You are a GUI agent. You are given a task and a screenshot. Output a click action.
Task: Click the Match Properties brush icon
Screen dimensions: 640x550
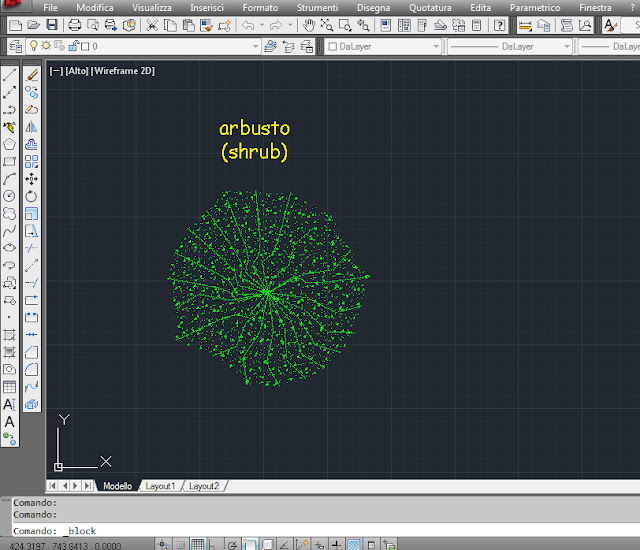pos(207,25)
